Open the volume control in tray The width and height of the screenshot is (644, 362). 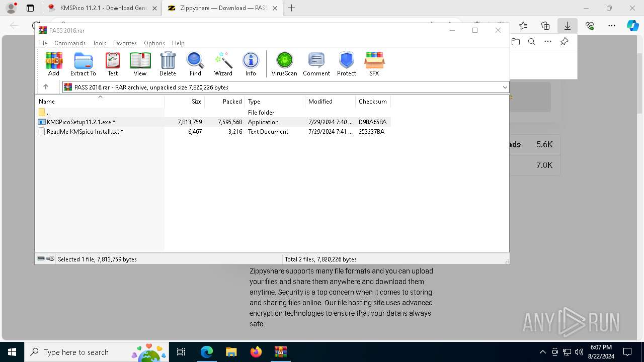579,352
